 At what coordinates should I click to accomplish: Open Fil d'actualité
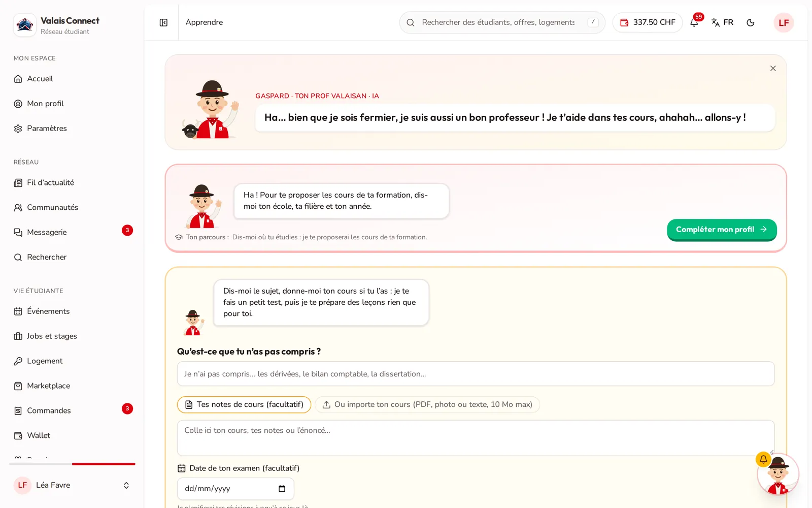pyautogui.click(x=73, y=182)
